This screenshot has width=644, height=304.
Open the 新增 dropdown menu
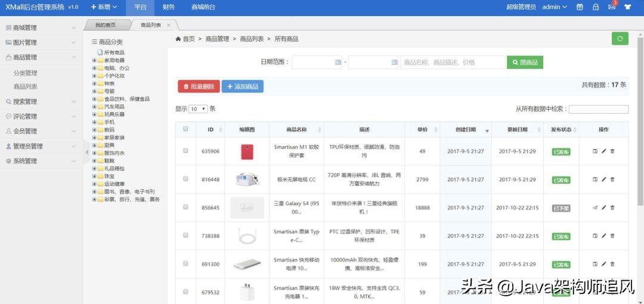[104, 7]
